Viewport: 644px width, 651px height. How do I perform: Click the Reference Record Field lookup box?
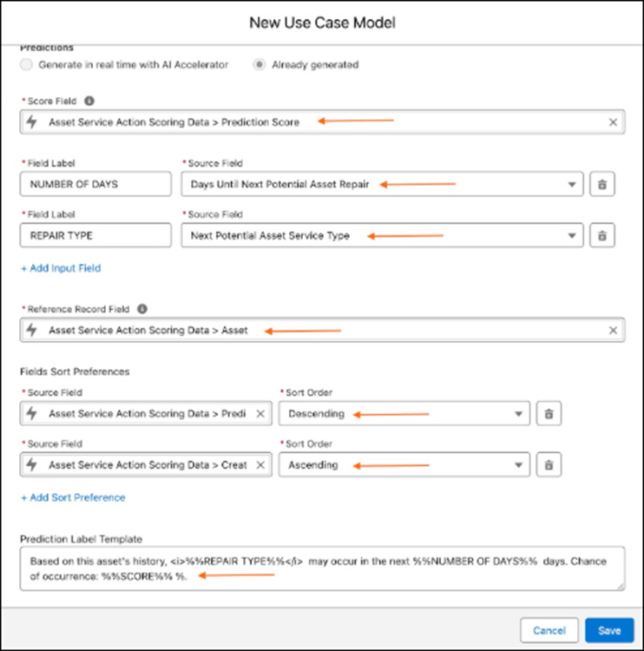pyautogui.click(x=322, y=330)
